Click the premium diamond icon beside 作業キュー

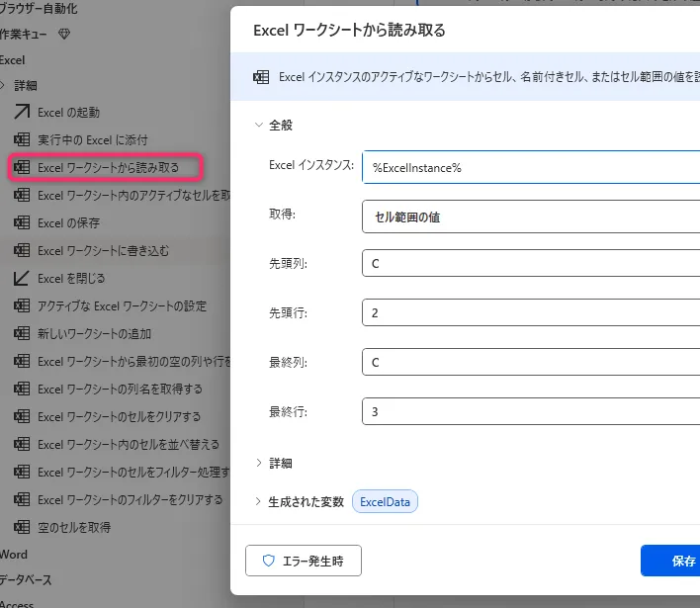(65, 34)
